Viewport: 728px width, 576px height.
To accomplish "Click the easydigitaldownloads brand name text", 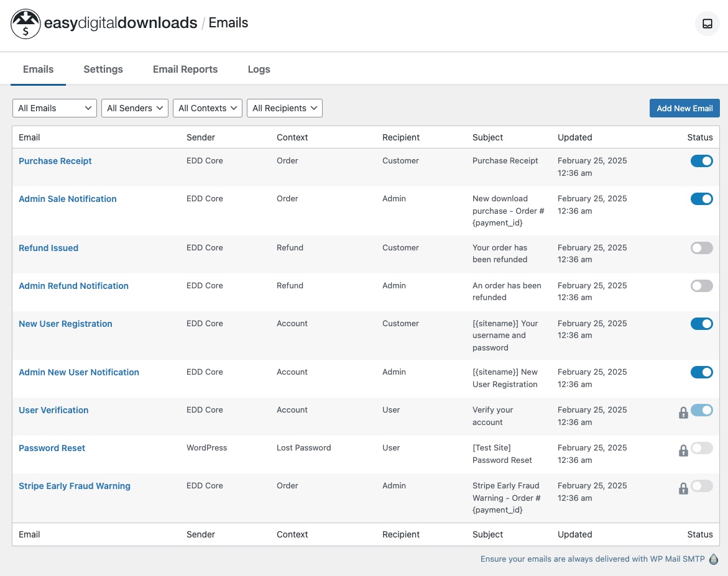I will [121, 23].
